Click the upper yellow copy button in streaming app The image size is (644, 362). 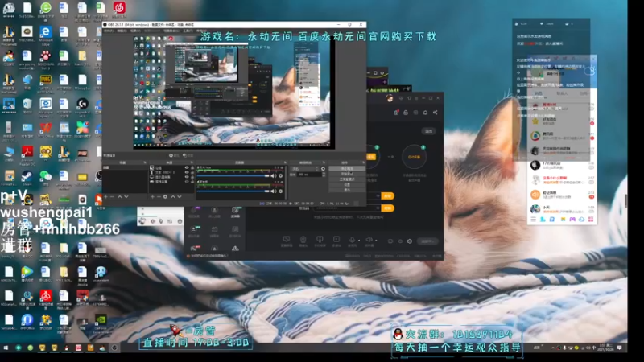point(388,195)
